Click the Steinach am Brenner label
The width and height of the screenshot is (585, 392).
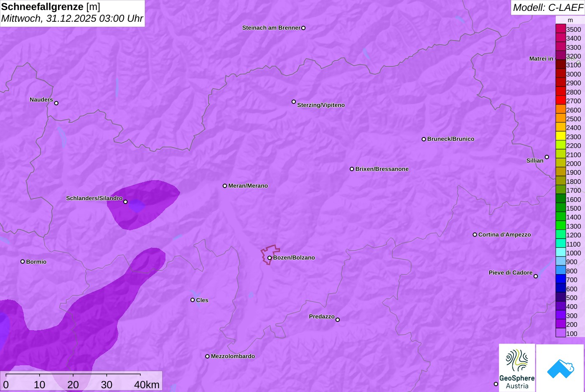tap(271, 28)
